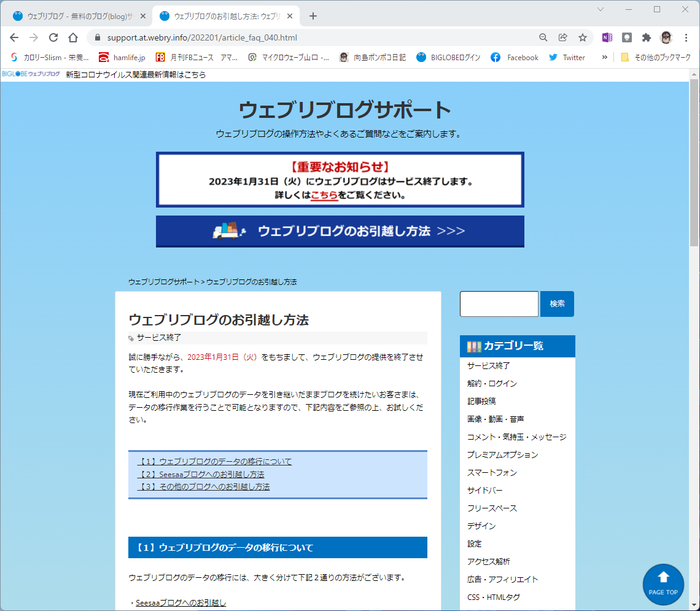Click the browser forward arrow

34,37
